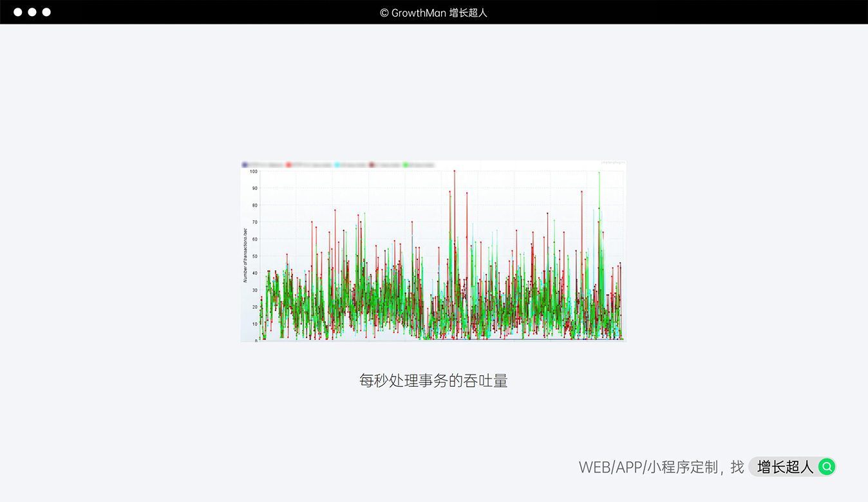The image size is (868, 502).
Task: Click the blue legend marker above chart
Action: 245,165
